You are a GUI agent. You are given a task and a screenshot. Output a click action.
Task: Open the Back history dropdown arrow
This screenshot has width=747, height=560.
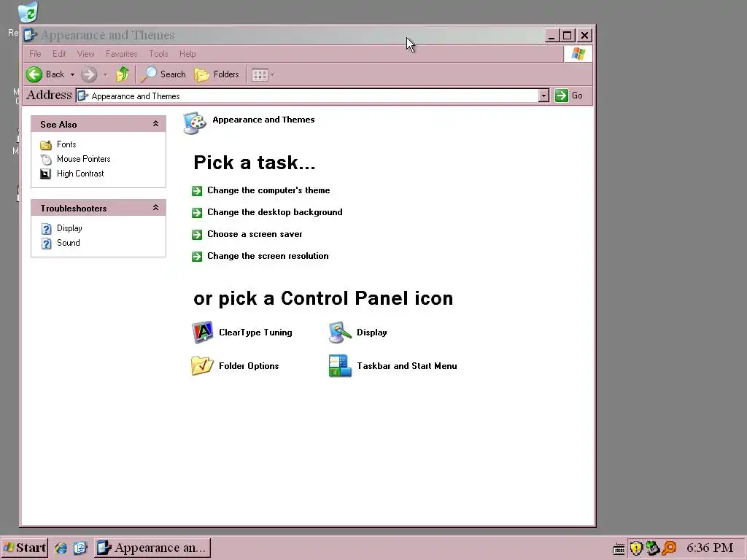coord(72,75)
